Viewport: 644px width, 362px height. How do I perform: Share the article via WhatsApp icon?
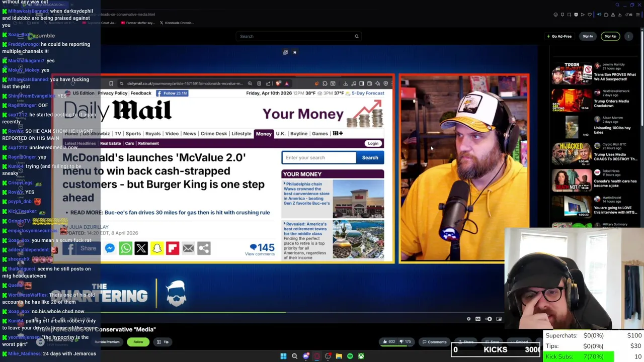(x=125, y=248)
